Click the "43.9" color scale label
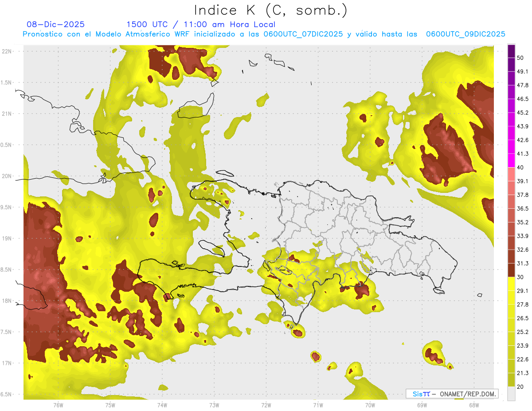 click(523, 126)
